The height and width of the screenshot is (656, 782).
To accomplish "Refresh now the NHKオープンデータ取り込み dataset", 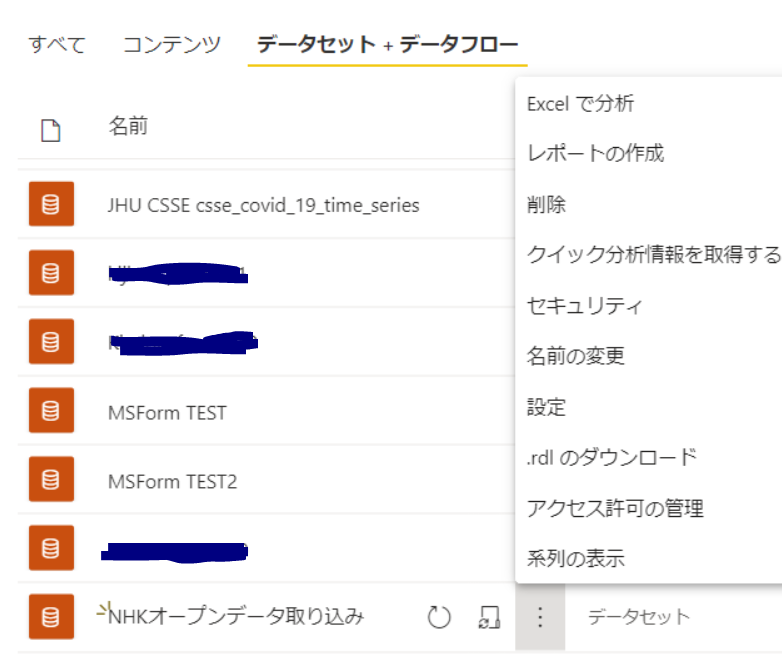I will coord(439,617).
